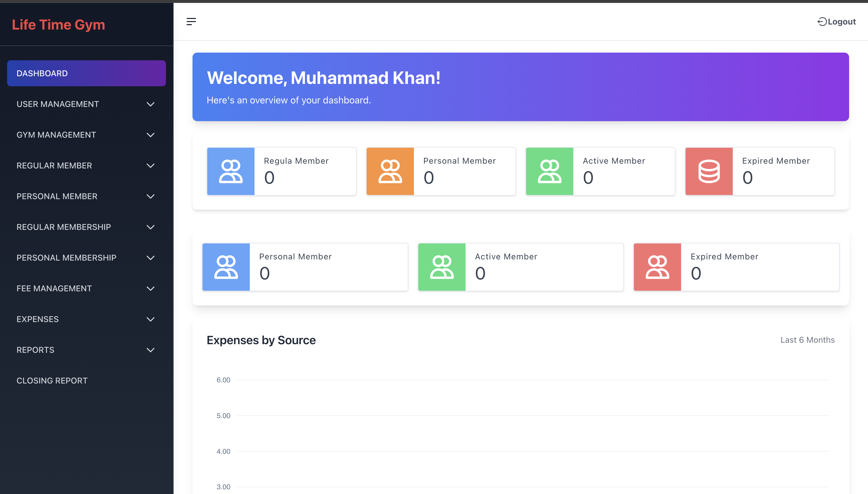The height and width of the screenshot is (494, 868).
Task: Expand Regular Membership chevron
Action: 151,227
